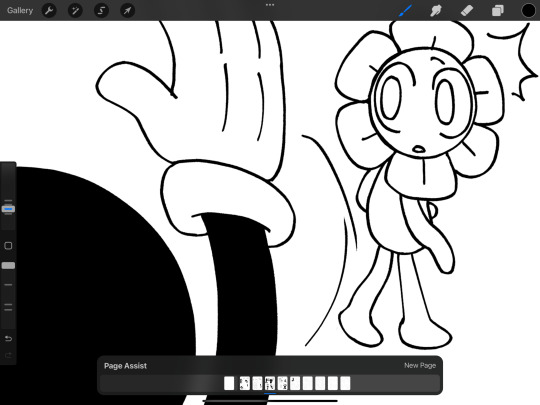Select the Brush tool
Viewport: 540px width, 405px height.
(x=405, y=11)
